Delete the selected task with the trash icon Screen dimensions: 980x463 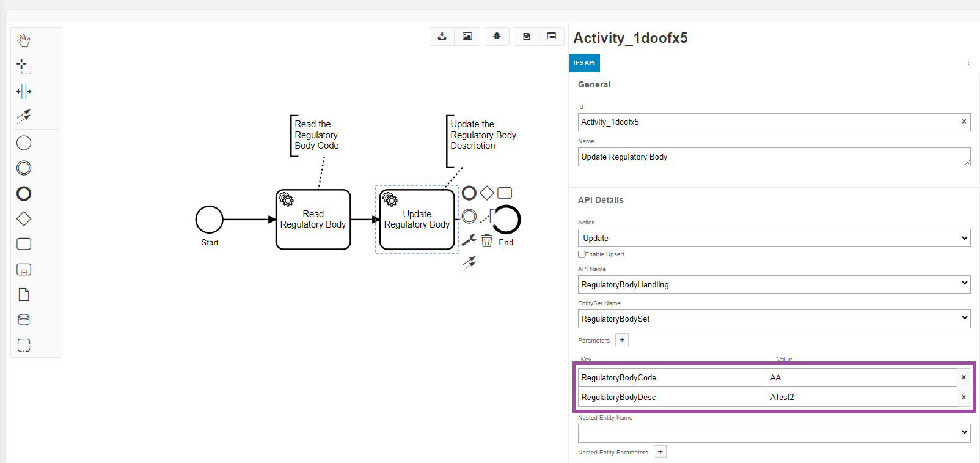(x=487, y=241)
